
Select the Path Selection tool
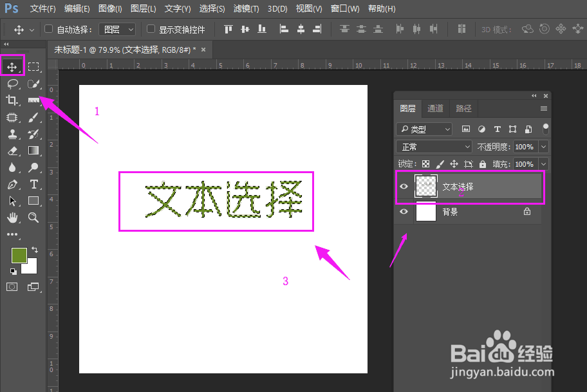click(12, 201)
